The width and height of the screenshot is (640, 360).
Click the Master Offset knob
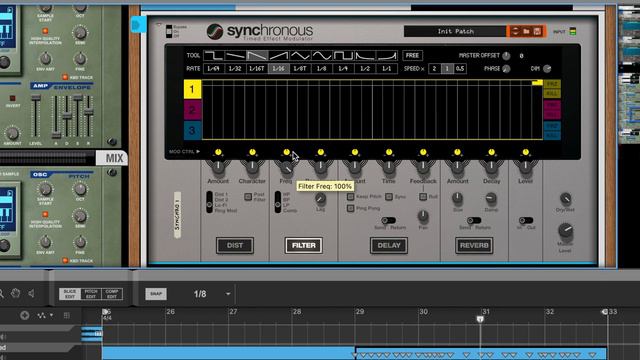[x=506, y=56]
